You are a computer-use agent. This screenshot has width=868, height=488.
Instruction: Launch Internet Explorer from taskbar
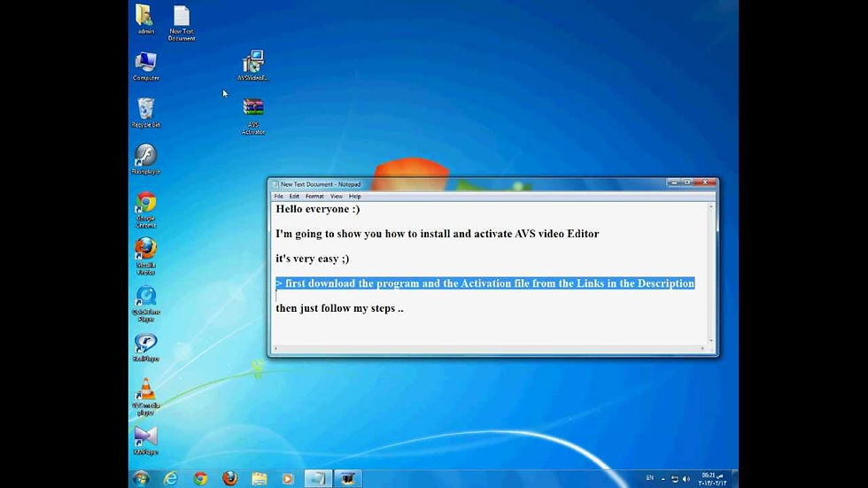(170, 478)
